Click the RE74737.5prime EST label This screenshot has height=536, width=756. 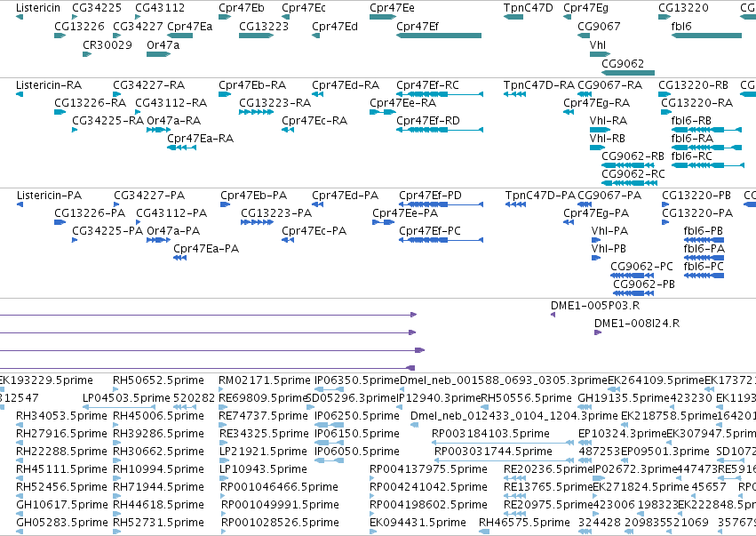(264, 416)
